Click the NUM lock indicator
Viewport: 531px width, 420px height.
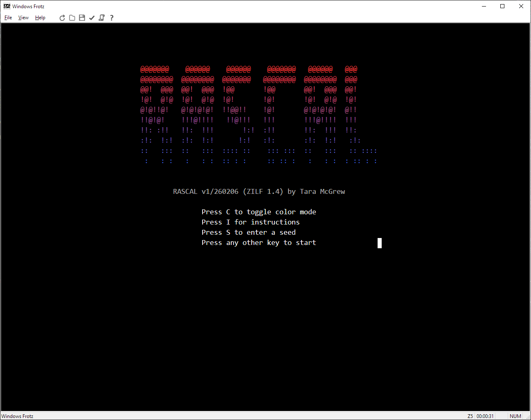coord(515,416)
